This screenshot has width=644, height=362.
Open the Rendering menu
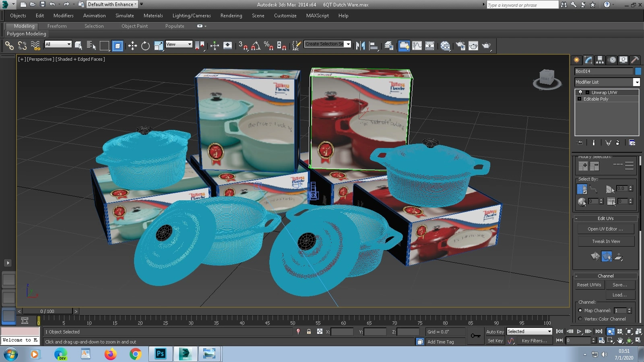(231, 16)
